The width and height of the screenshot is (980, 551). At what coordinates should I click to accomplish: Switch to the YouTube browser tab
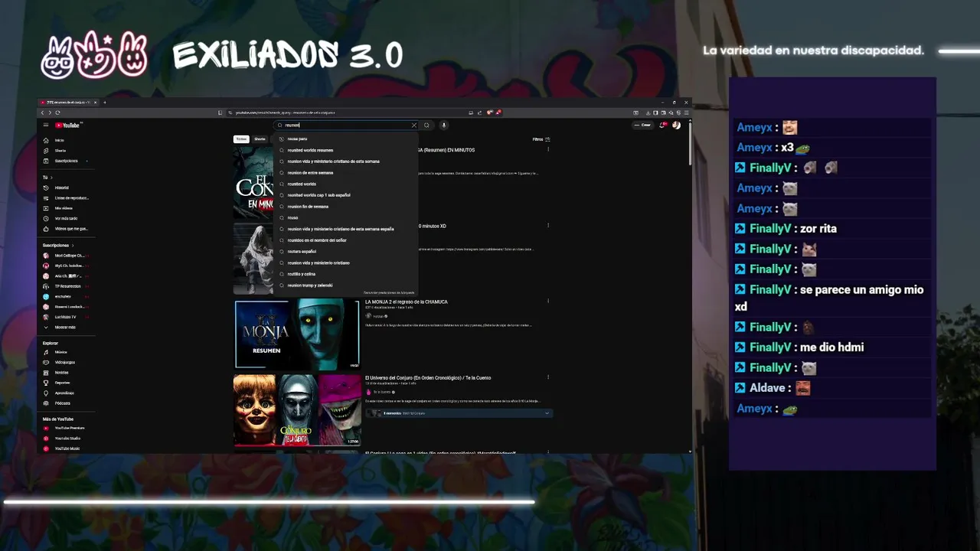[69, 102]
